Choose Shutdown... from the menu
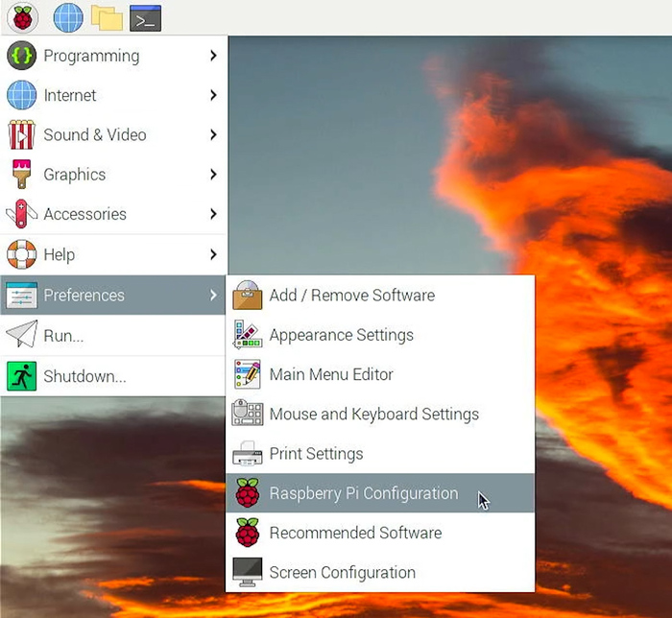 tap(113, 376)
